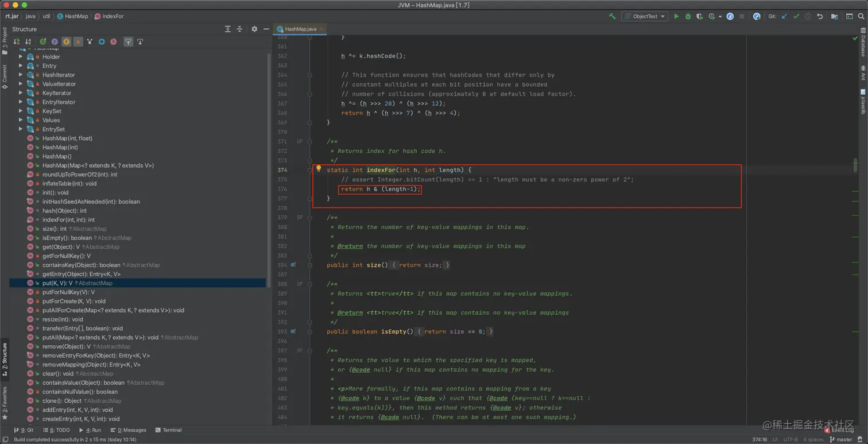This screenshot has height=444, width=868.
Task: Open the Favorites side tool window
Action: point(4,403)
